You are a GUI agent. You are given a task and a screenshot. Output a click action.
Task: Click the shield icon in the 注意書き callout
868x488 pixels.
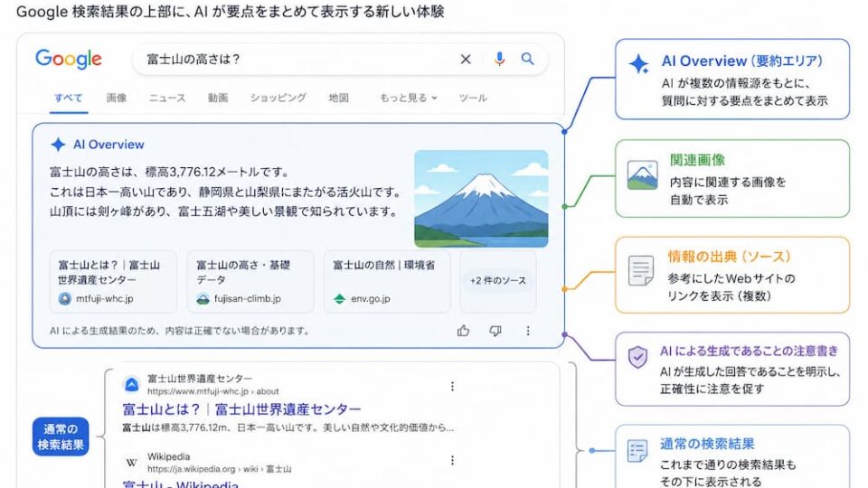point(637,358)
